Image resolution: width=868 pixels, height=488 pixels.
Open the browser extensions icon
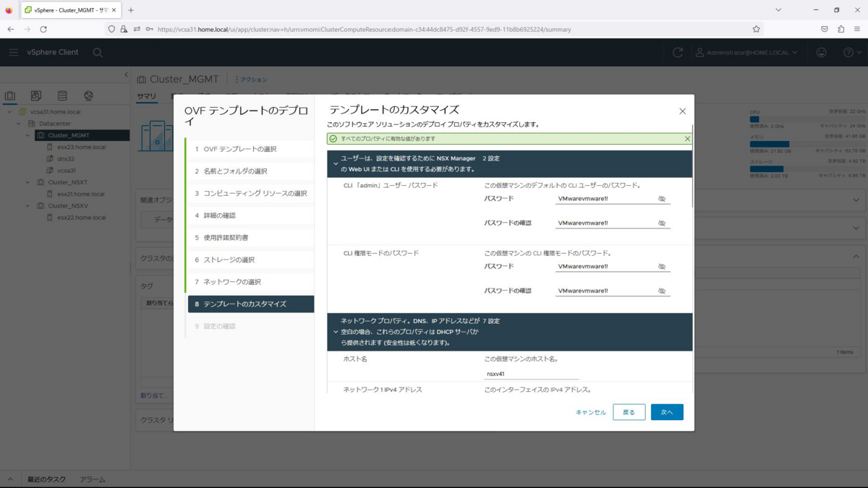pyautogui.click(x=841, y=29)
